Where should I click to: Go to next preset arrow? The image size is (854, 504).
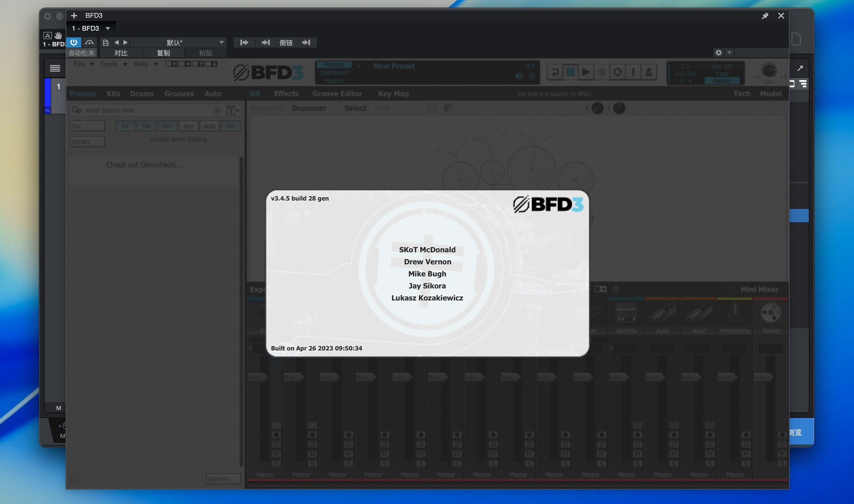[125, 42]
